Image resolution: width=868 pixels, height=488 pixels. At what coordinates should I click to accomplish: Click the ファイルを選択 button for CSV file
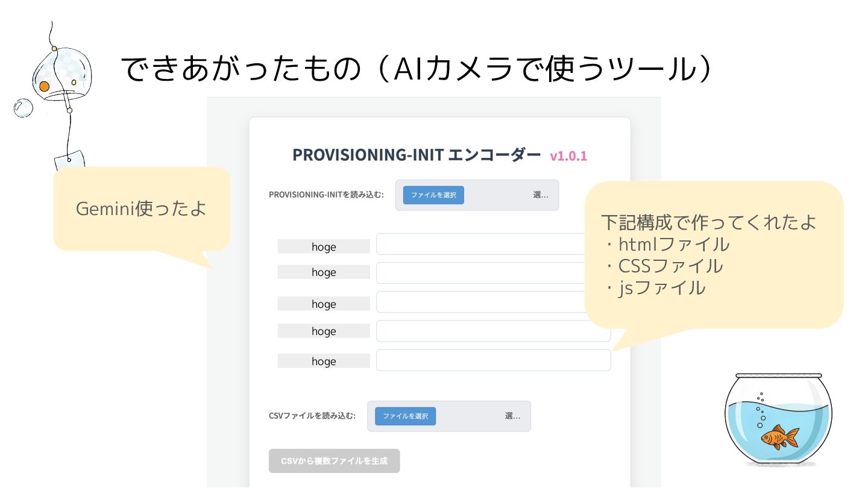pyautogui.click(x=405, y=416)
